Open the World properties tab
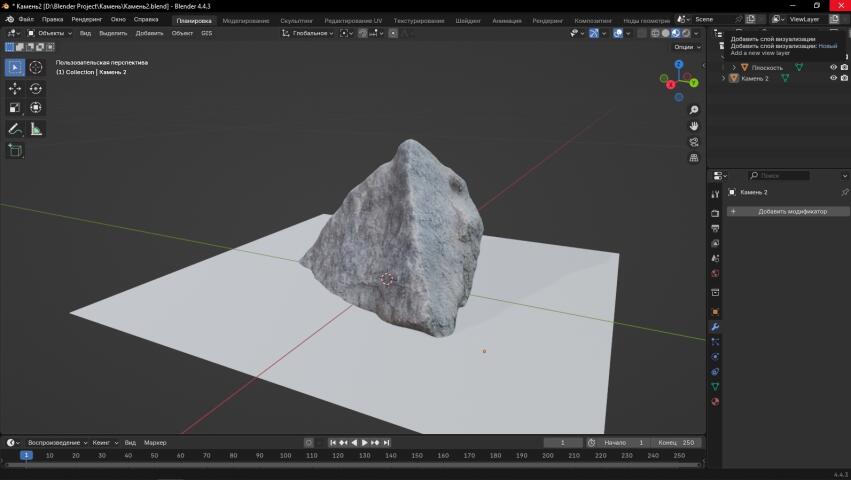The image size is (851, 480). [715, 273]
